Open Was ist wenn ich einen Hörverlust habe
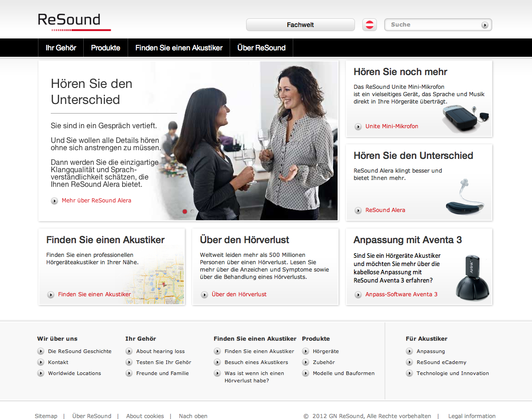Image resolution: width=532 pixels, height=419 pixels. 254,377
